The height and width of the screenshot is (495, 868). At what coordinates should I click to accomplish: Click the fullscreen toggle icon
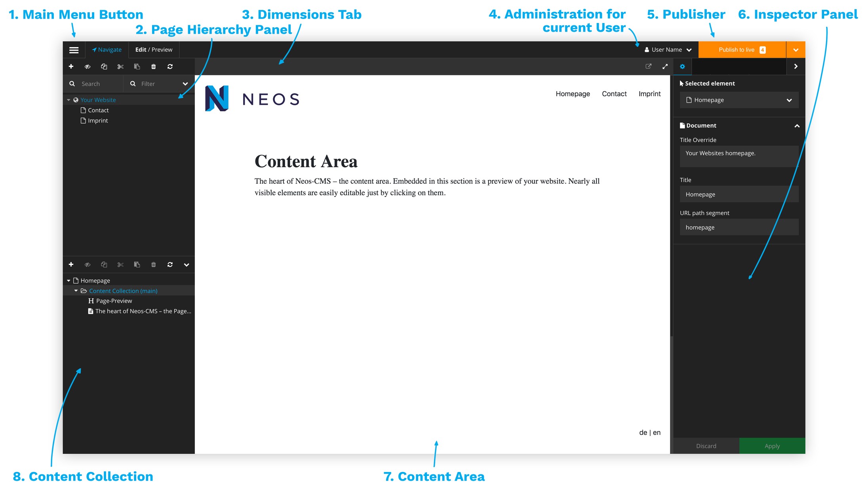(665, 66)
